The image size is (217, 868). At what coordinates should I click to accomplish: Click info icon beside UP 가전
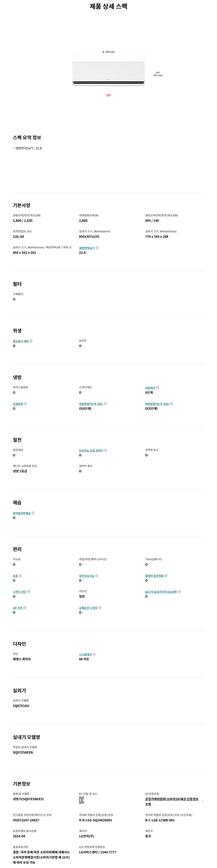coord(24,608)
